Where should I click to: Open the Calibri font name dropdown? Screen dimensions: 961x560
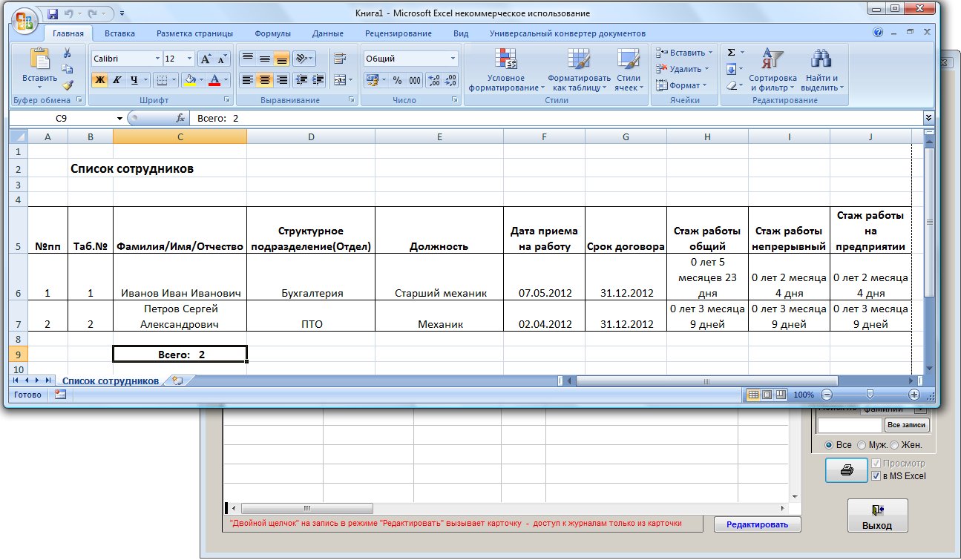pos(157,59)
